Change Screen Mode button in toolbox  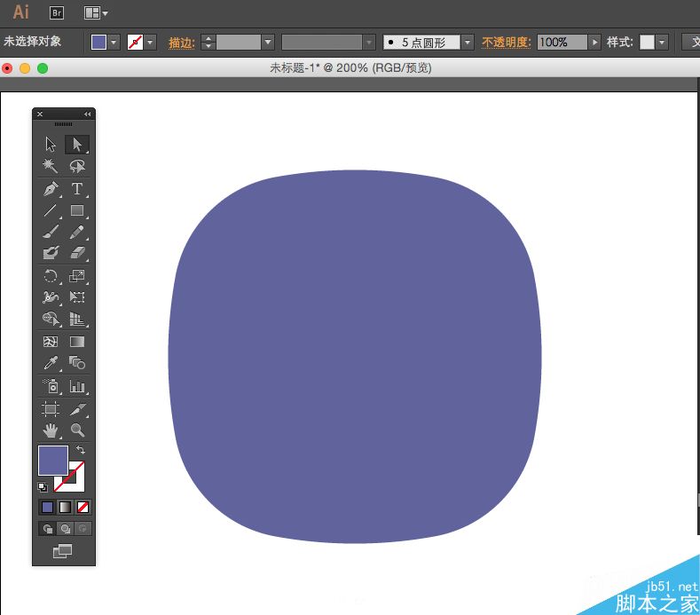pos(62,551)
